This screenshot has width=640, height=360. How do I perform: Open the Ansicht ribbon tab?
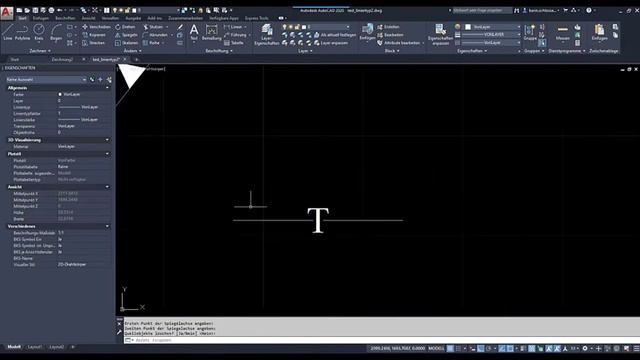(x=89, y=18)
